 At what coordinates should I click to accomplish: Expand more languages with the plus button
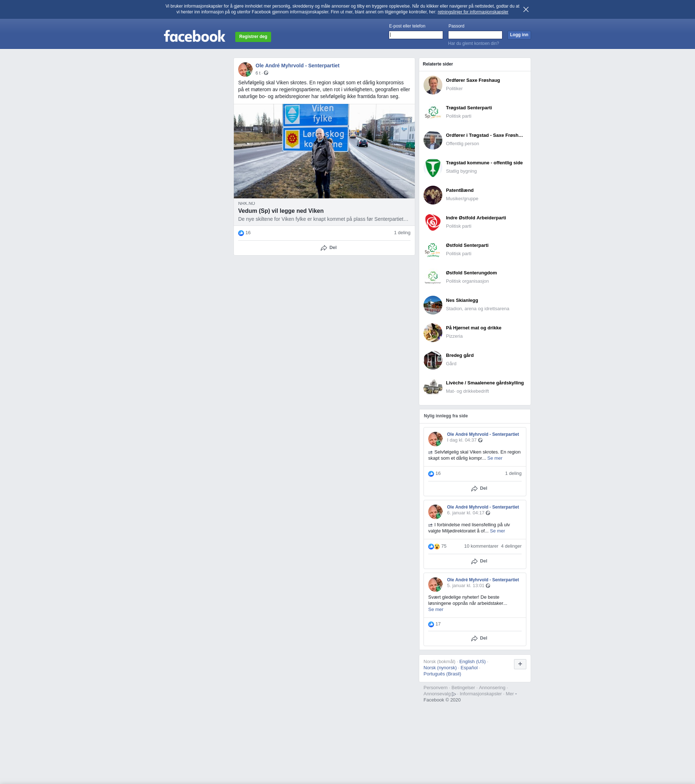tap(520, 664)
